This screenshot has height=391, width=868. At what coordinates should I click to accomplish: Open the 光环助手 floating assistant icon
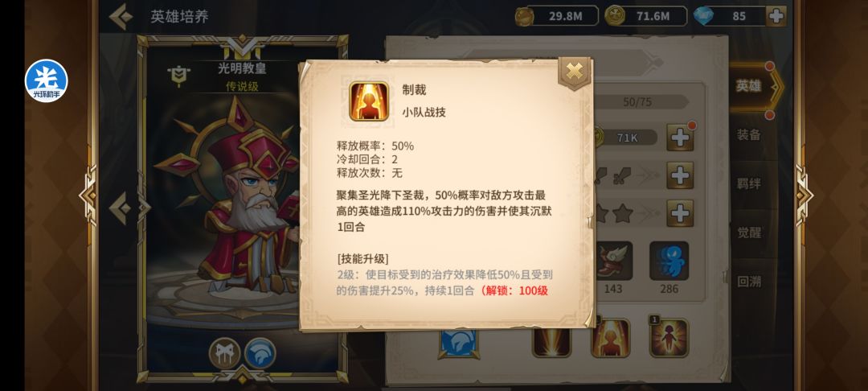click(x=47, y=81)
